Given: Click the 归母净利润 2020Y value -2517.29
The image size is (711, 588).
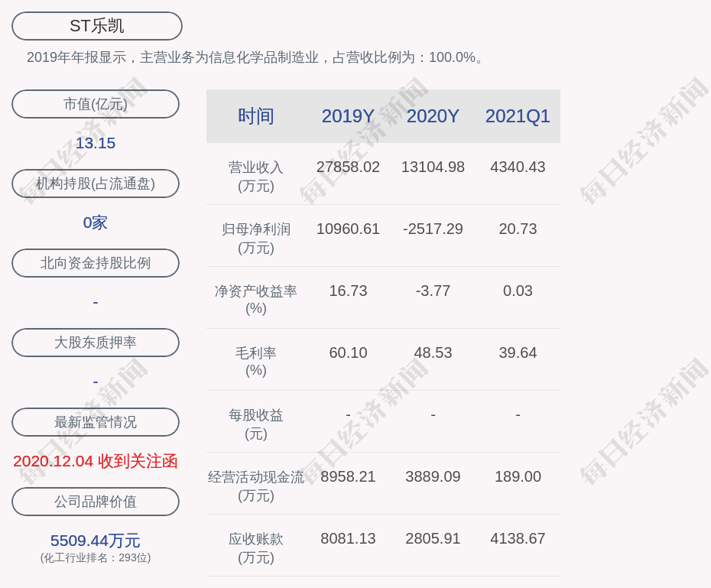Looking at the screenshot, I should click(433, 229).
